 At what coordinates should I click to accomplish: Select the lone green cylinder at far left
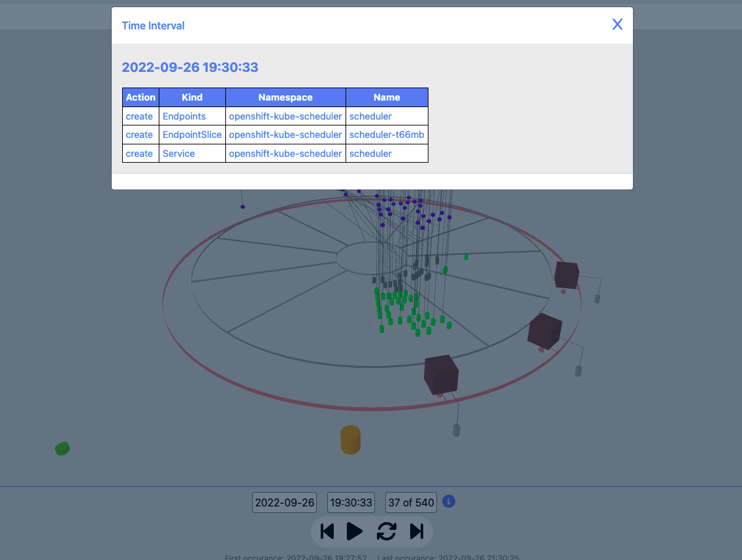(63, 448)
